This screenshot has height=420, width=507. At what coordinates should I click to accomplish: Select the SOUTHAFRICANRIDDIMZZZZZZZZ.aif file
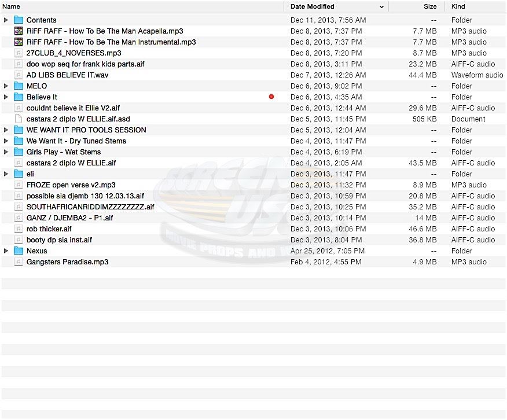(90, 207)
